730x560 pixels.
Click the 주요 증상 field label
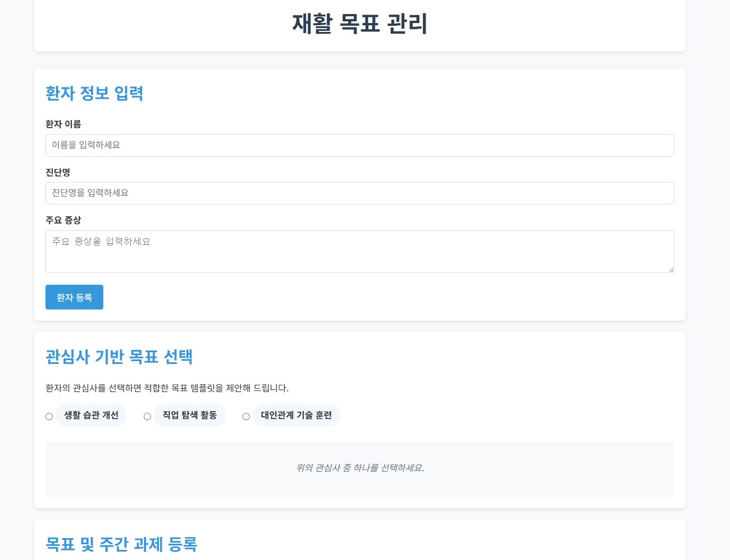point(63,220)
